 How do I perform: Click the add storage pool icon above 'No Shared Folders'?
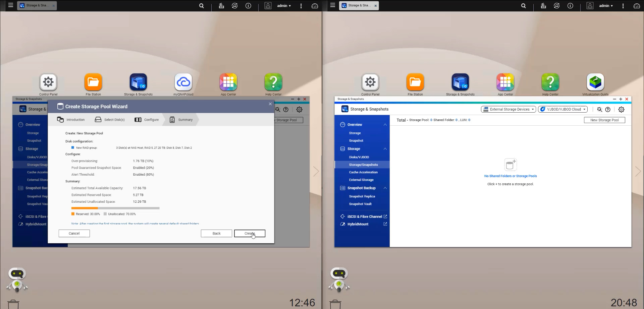click(x=510, y=165)
